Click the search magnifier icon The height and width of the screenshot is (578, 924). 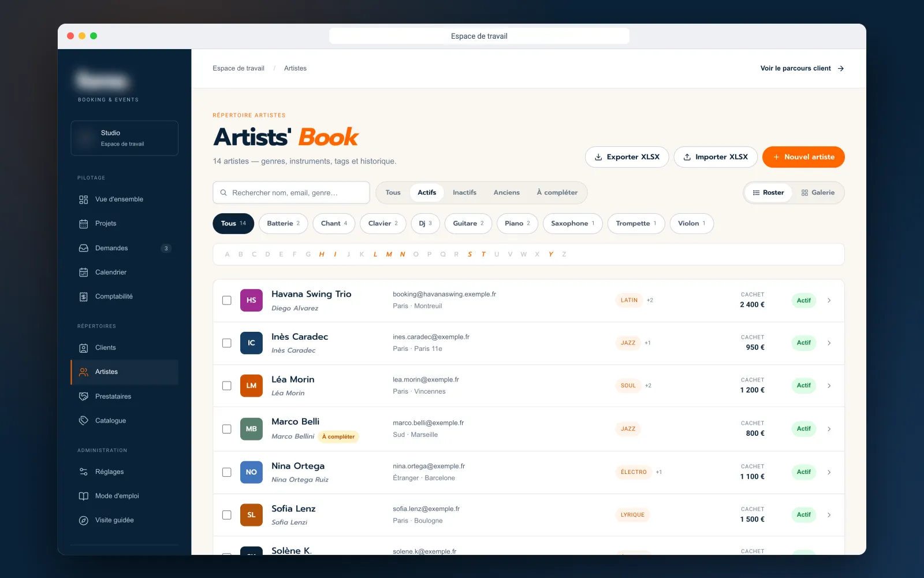223,192
